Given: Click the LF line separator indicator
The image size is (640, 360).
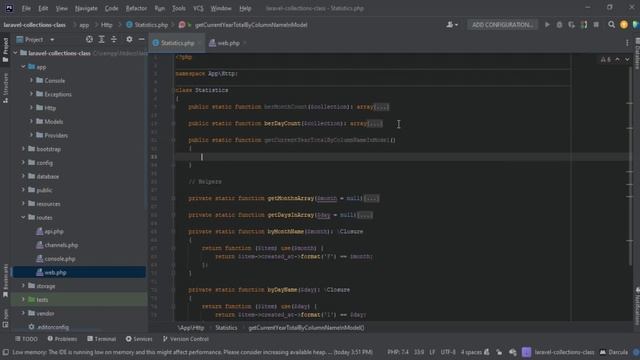Looking at the screenshot, I should [432, 352].
